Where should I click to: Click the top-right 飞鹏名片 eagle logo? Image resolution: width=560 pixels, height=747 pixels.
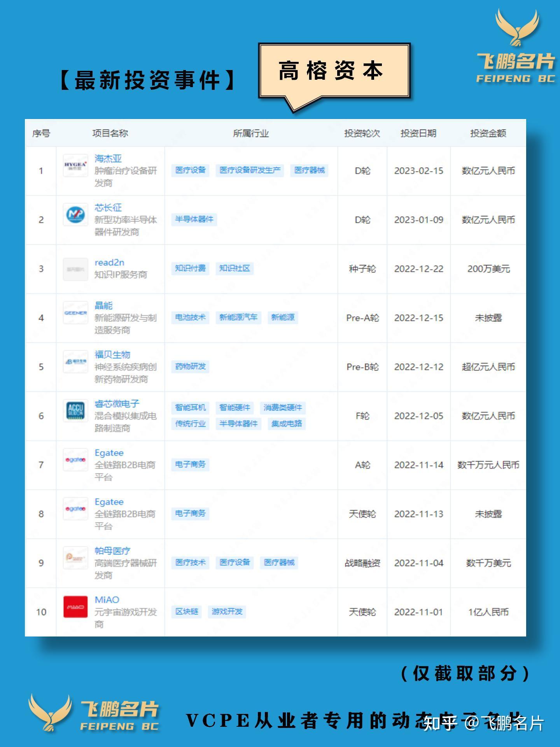click(516, 46)
